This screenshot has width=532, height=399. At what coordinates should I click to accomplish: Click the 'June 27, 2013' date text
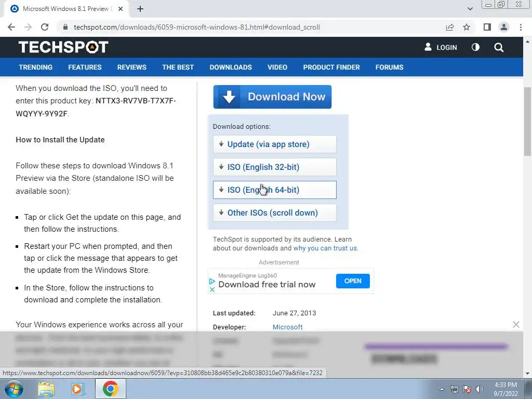pyautogui.click(x=294, y=313)
